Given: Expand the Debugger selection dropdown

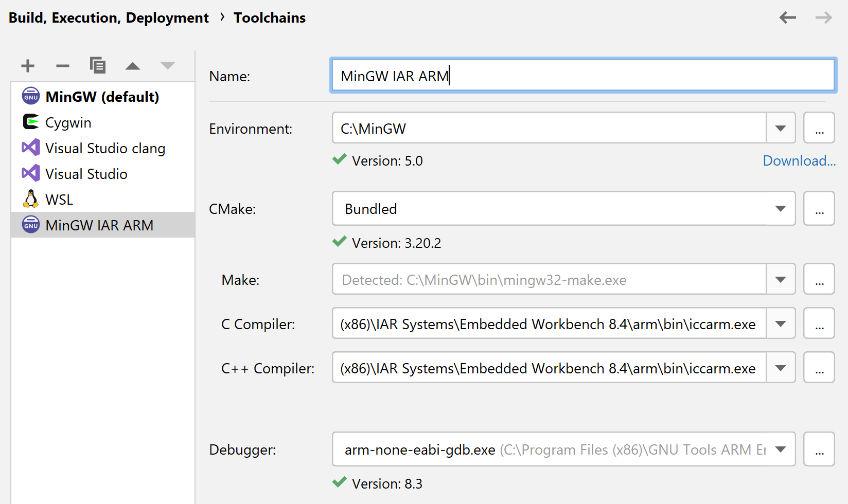Looking at the screenshot, I should pyautogui.click(x=781, y=449).
